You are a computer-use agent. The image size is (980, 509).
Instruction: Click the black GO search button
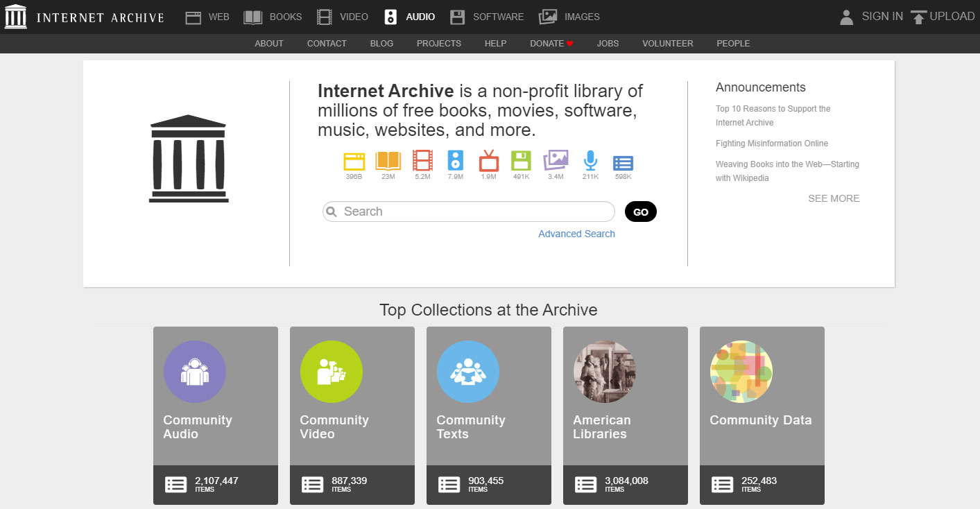tap(641, 212)
